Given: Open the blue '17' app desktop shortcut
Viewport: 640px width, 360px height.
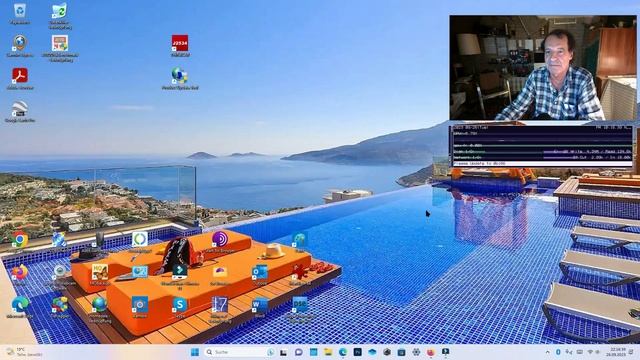Looking at the screenshot, I should coord(220,304).
